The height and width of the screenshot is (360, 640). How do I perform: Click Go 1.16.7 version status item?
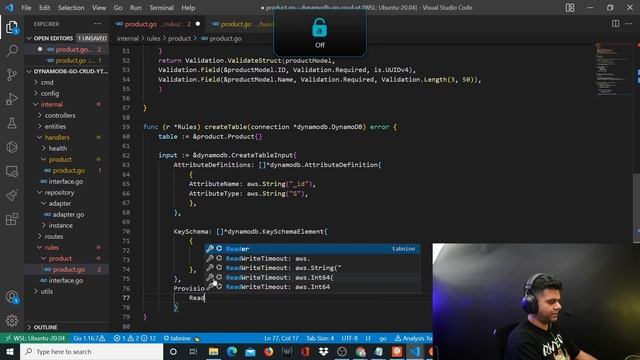point(89,338)
